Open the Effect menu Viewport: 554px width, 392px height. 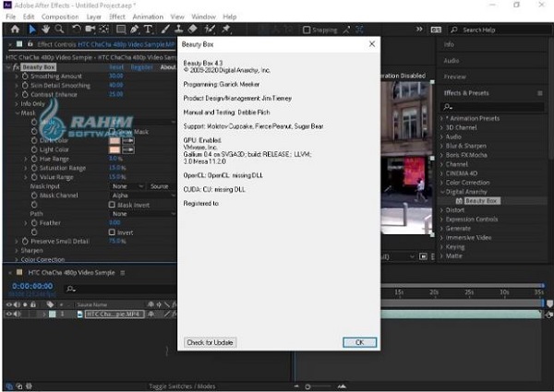coord(117,17)
